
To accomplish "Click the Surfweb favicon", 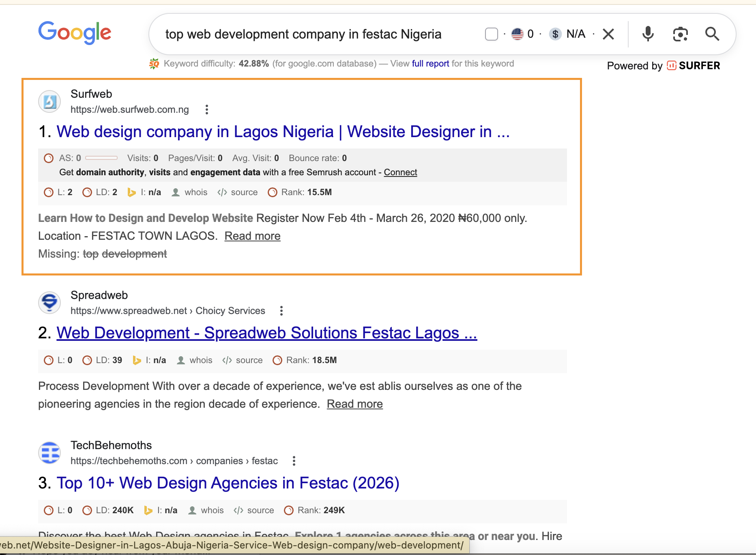I will [x=49, y=101].
